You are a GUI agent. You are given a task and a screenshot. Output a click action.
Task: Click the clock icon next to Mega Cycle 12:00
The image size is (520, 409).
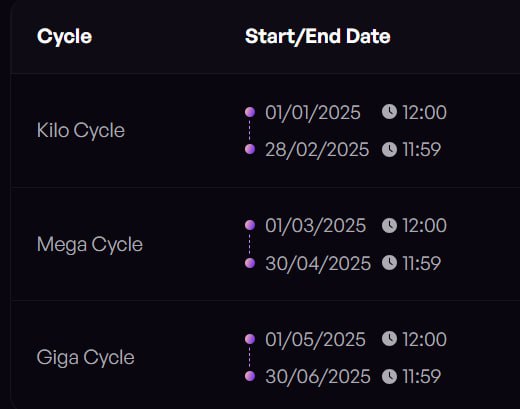pyautogui.click(x=389, y=225)
